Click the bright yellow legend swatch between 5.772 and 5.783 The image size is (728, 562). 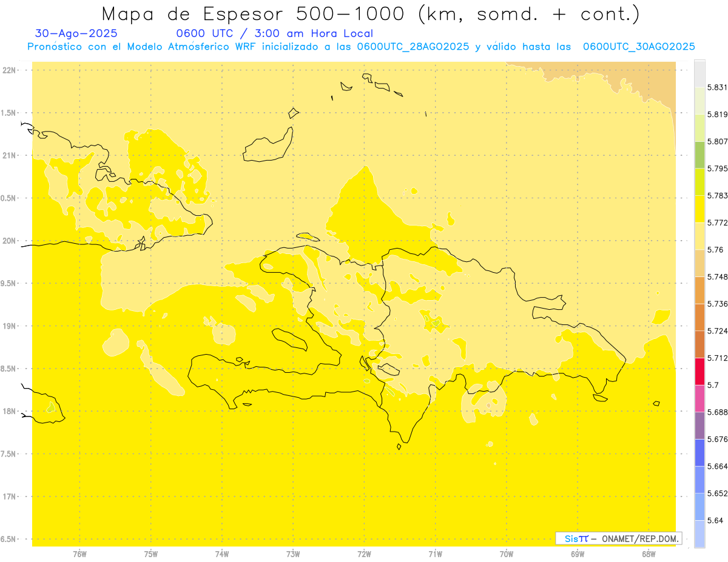699,209
